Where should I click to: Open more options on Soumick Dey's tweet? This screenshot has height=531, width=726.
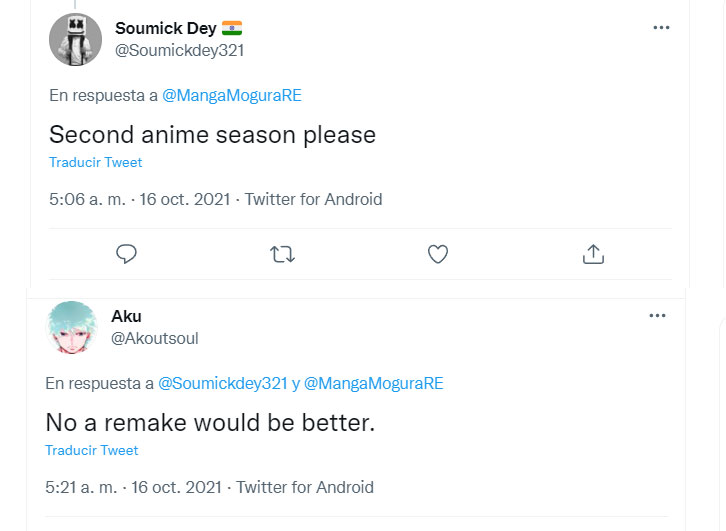coord(661,28)
